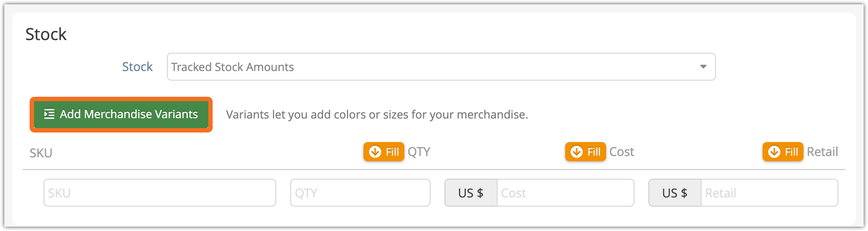
Task: Click the US $ prefix on Retail field
Action: click(675, 193)
